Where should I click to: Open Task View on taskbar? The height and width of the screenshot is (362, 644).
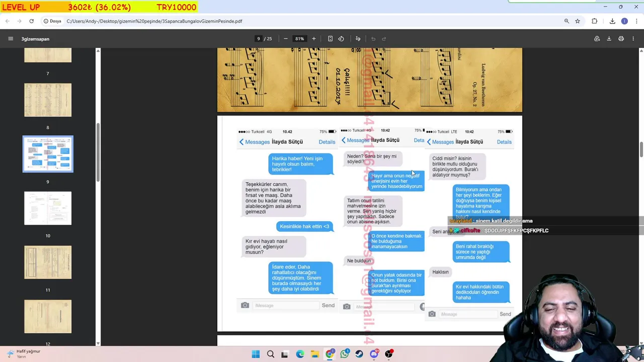285,354
